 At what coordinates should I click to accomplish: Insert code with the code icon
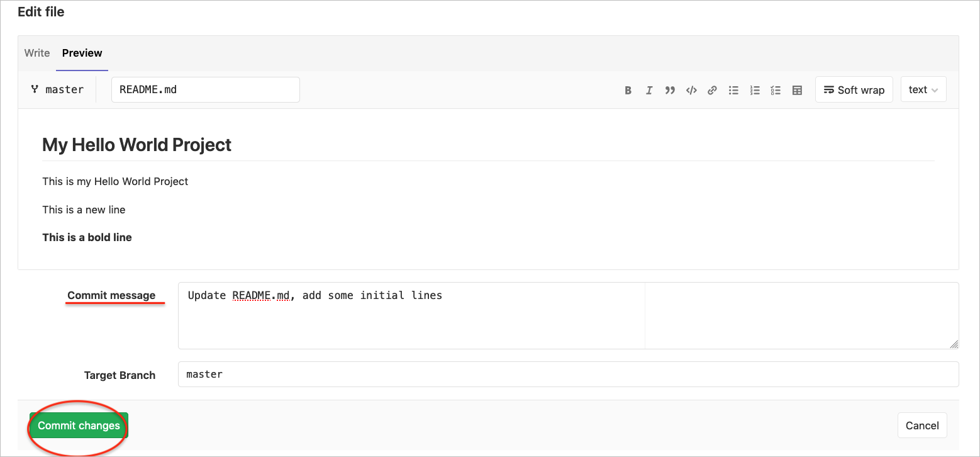click(x=691, y=90)
